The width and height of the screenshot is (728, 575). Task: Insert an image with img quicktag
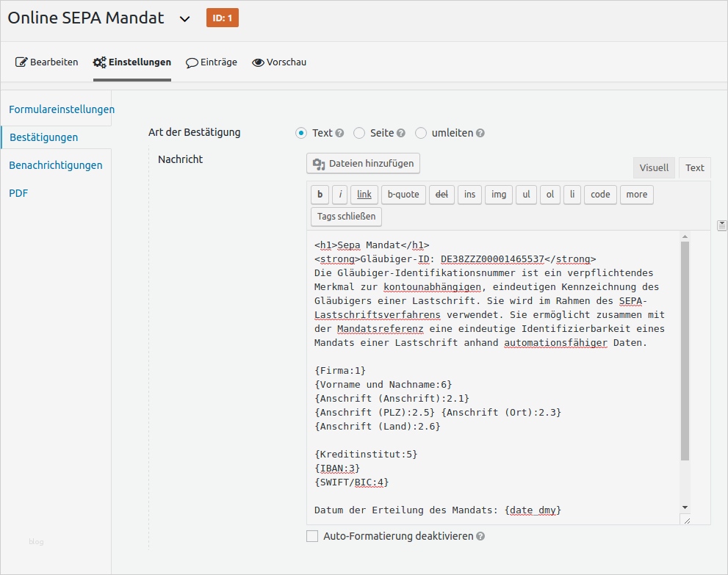click(499, 195)
